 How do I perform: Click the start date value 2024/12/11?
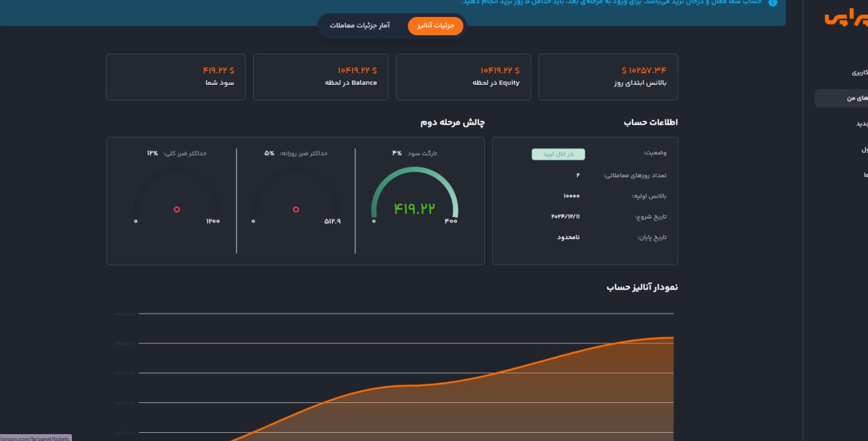[566, 216]
